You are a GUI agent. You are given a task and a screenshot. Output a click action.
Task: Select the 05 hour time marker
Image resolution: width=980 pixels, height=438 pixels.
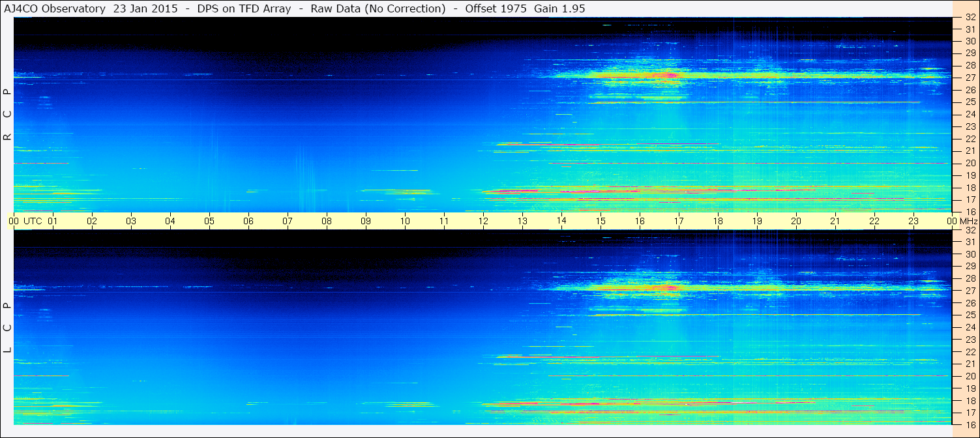[209, 221]
